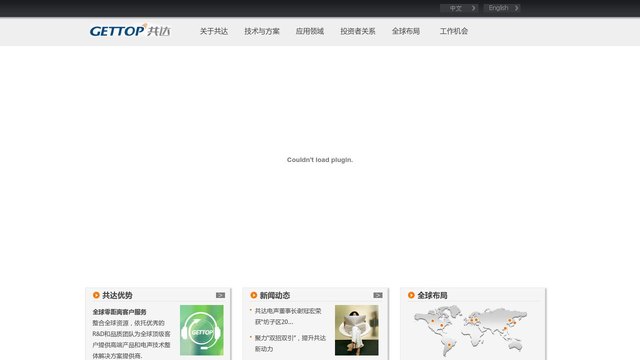Open the 全球布局 navigation menu
The image size is (640, 360).
point(406,31)
